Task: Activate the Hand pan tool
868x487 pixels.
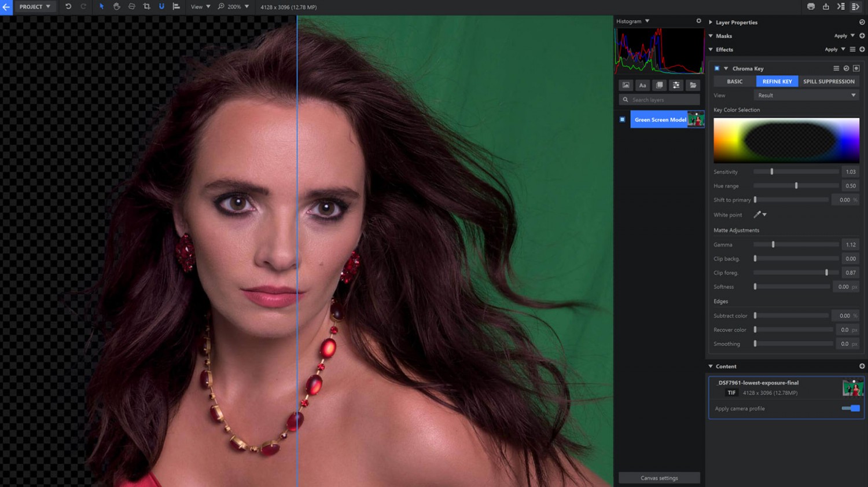Action: pyautogui.click(x=116, y=6)
